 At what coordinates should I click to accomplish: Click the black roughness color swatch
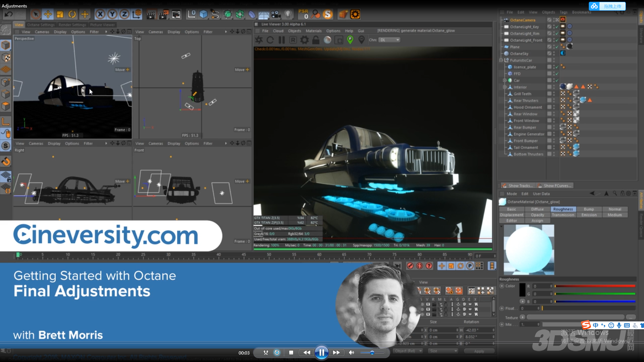(x=522, y=290)
